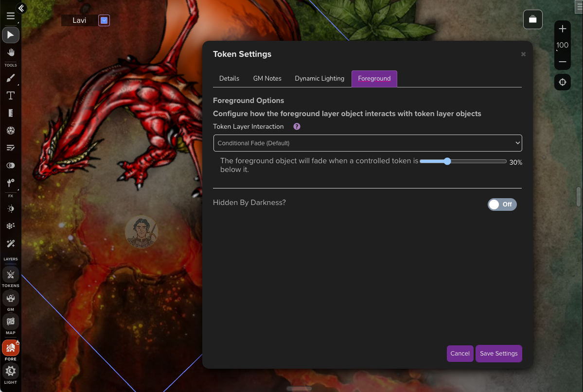Open the darkness brightness FX tool
Screen dimensions: 583x392
[x=10, y=209]
